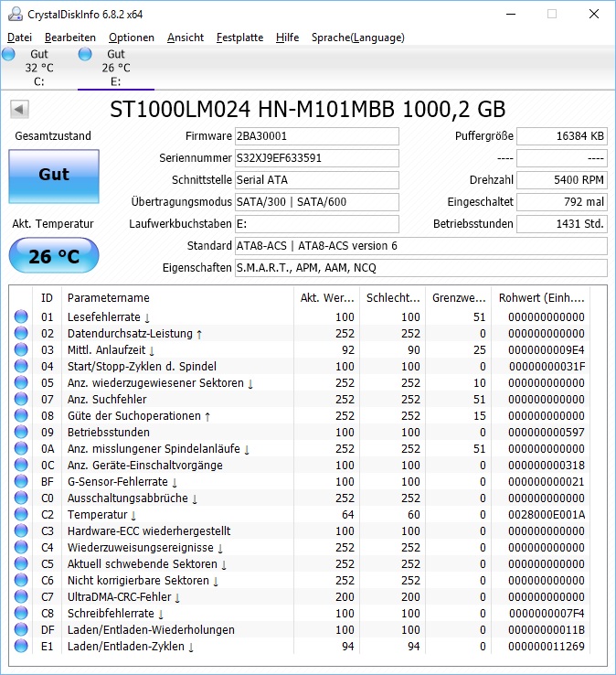Select drive E: tab at 26 °C

(x=116, y=68)
